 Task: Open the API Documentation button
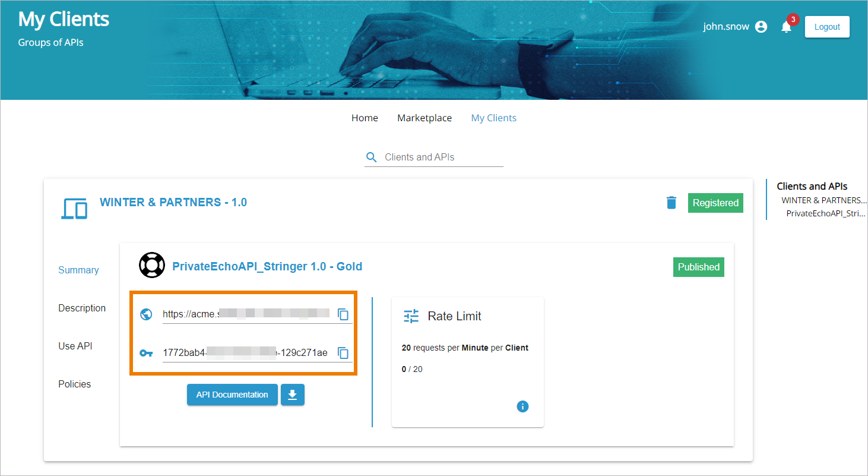click(x=232, y=395)
